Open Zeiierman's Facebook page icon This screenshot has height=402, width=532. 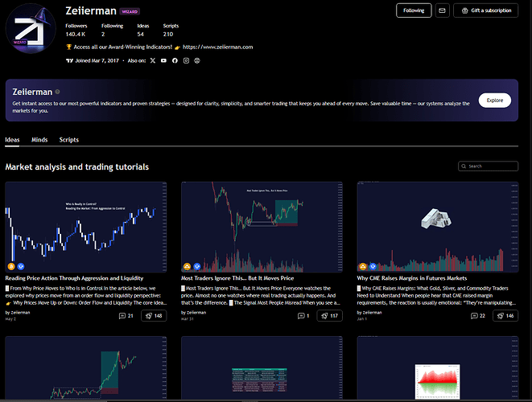(x=175, y=60)
